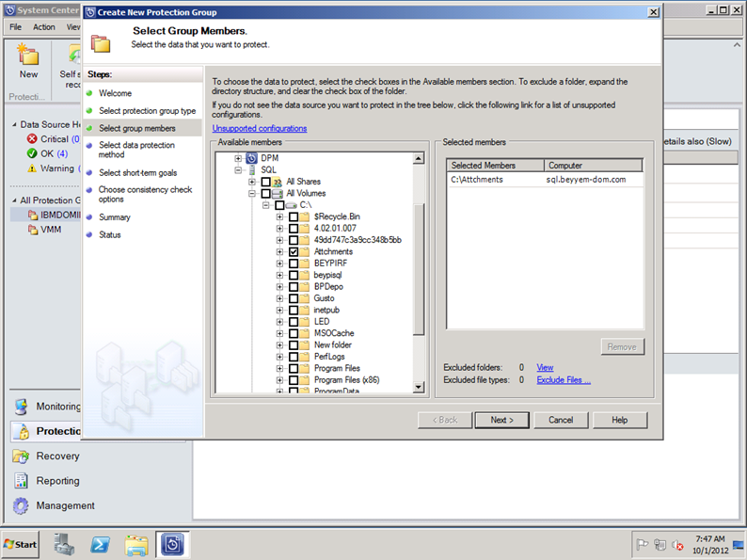Viewport: 747px width, 560px height.
Task: Expand the PerfLogs folder node
Action: coord(279,357)
